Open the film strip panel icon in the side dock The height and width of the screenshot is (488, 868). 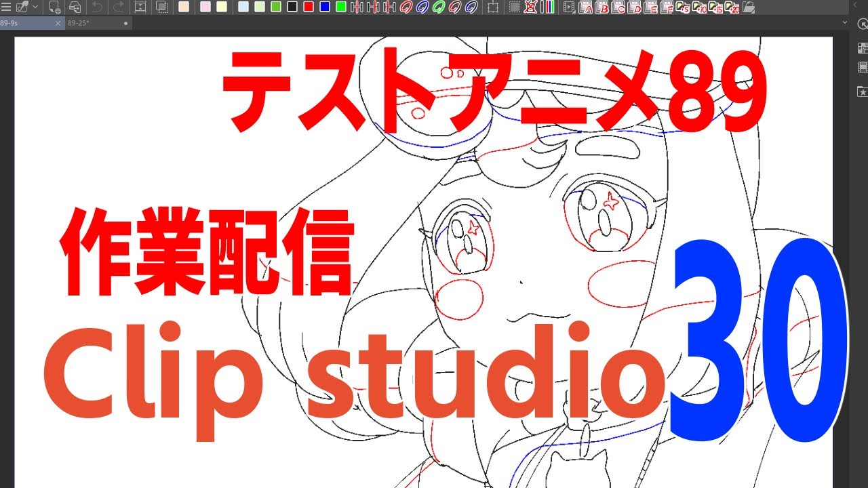click(x=863, y=67)
